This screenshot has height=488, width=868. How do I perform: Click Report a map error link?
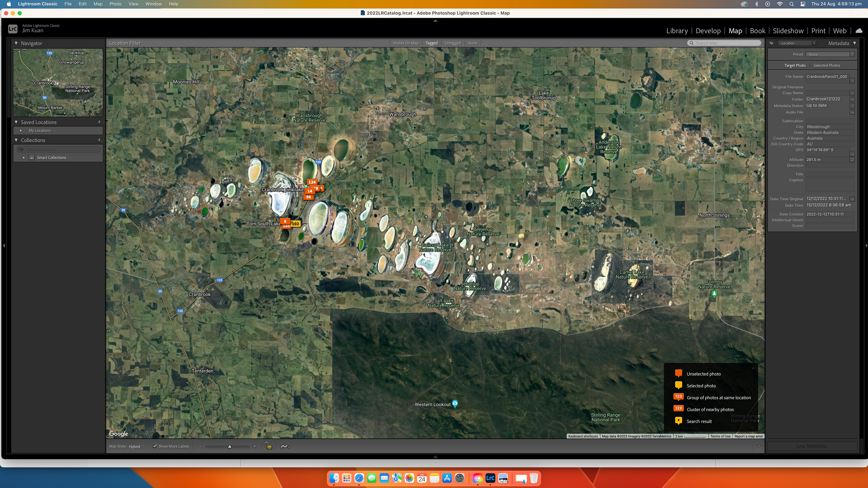(748, 436)
